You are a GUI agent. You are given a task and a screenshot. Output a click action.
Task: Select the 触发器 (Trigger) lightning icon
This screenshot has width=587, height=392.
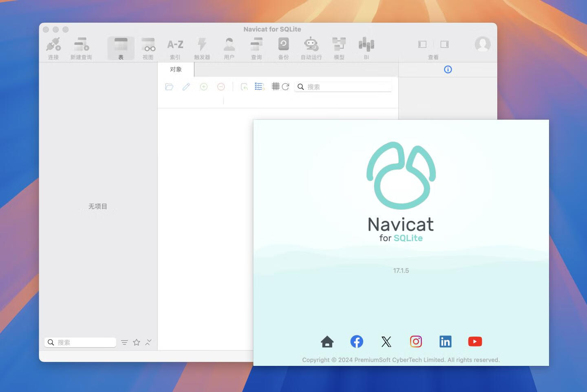coord(202,44)
